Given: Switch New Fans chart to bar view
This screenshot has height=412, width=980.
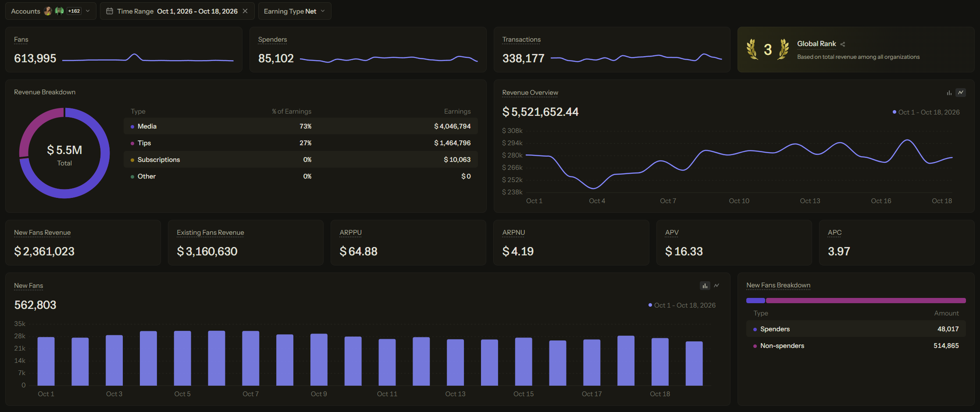Looking at the screenshot, I should click(x=705, y=286).
